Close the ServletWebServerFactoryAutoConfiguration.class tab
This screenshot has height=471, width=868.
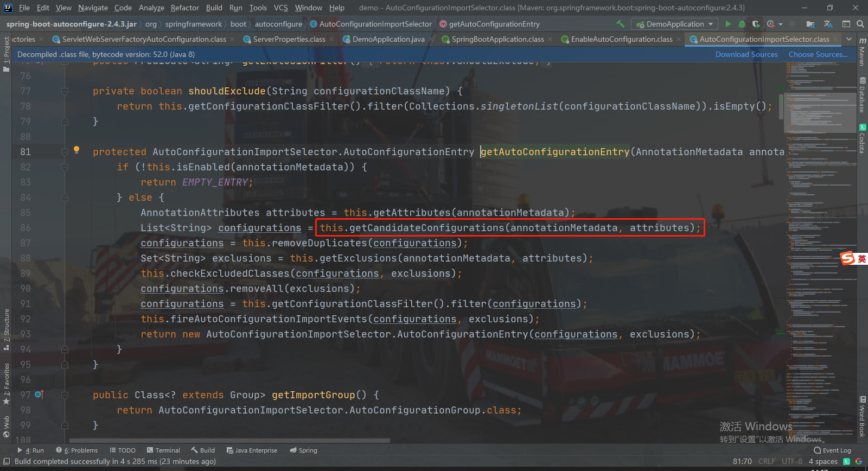232,39
